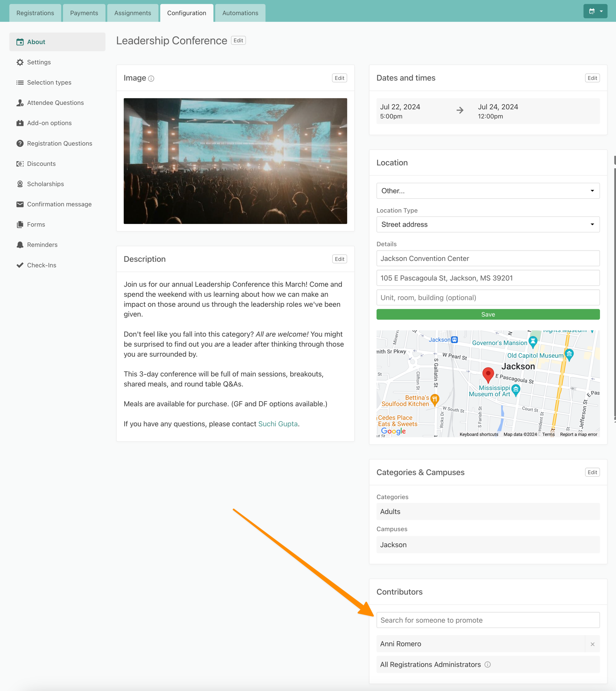This screenshot has width=616, height=691.
Task: Open the calendar dropdown button top right
Action: click(x=595, y=11)
